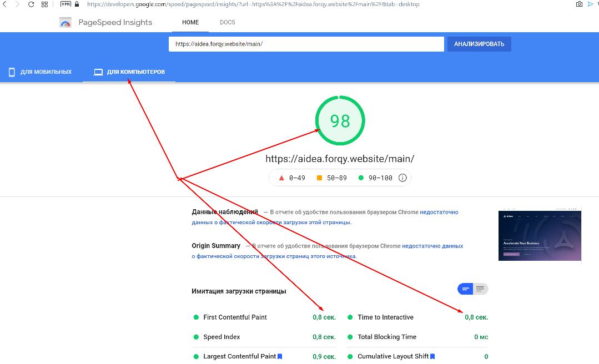
Task: Open the browser speed dial grid icon
Action: pyautogui.click(x=45, y=4)
